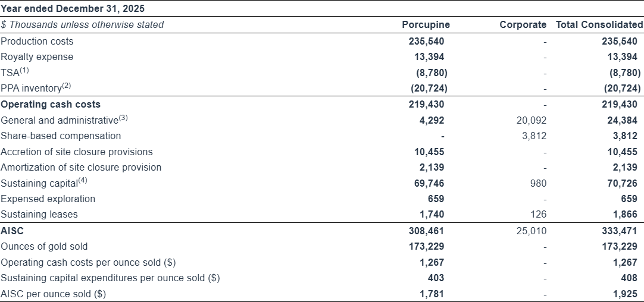Click Total Consolidated AISC value 333,471
644x302 pixels.
tap(621, 231)
